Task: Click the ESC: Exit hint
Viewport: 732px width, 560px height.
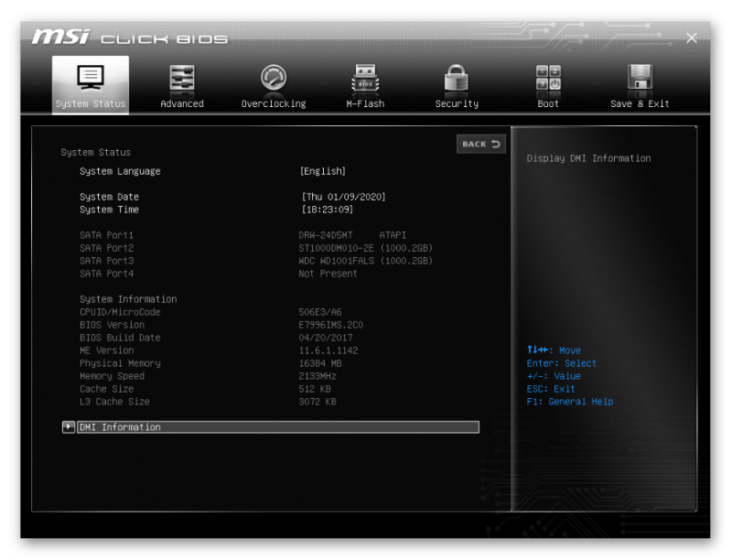Action: (x=551, y=389)
